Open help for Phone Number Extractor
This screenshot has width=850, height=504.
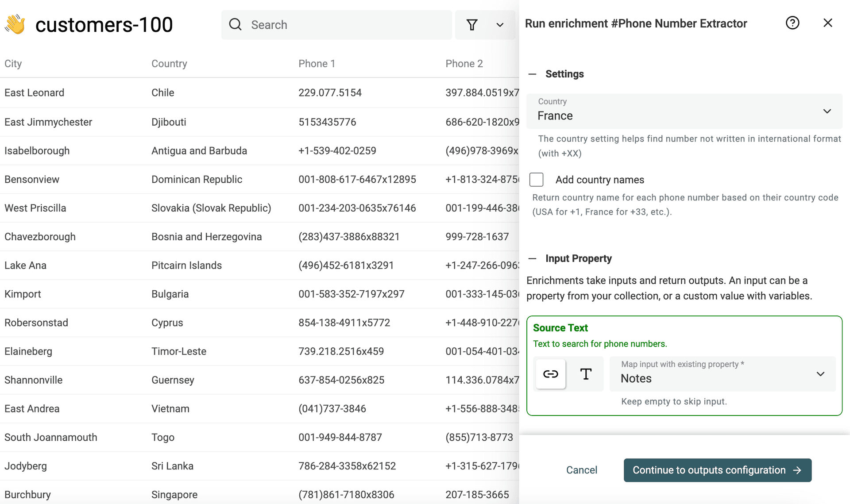792,23
